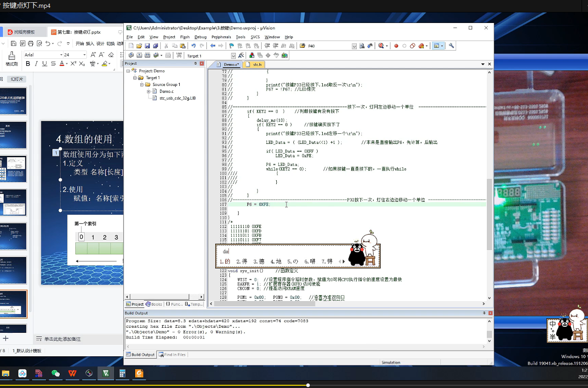Open the Flash menu
Image resolution: width=588 pixels, height=388 pixels.
pos(185,37)
